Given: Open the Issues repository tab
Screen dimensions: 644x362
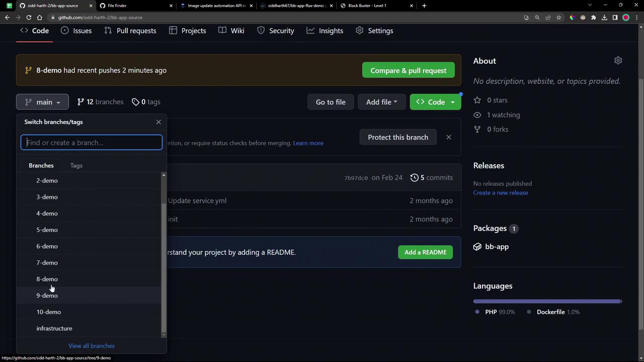Looking at the screenshot, I should pos(76,31).
